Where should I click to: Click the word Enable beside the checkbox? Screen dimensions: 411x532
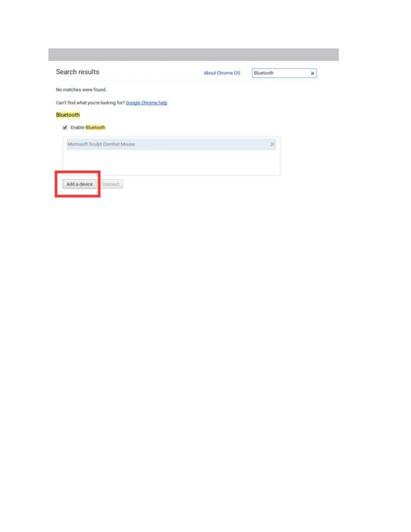pos(77,127)
